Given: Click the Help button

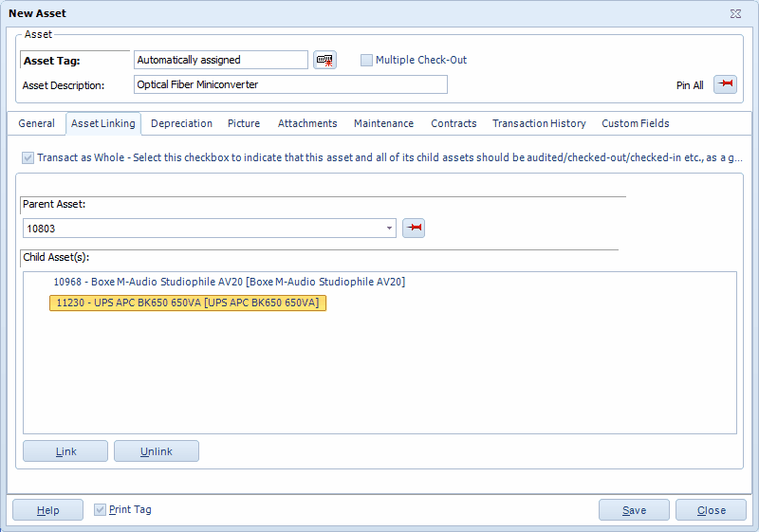Looking at the screenshot, I should (x=48, y=510).
